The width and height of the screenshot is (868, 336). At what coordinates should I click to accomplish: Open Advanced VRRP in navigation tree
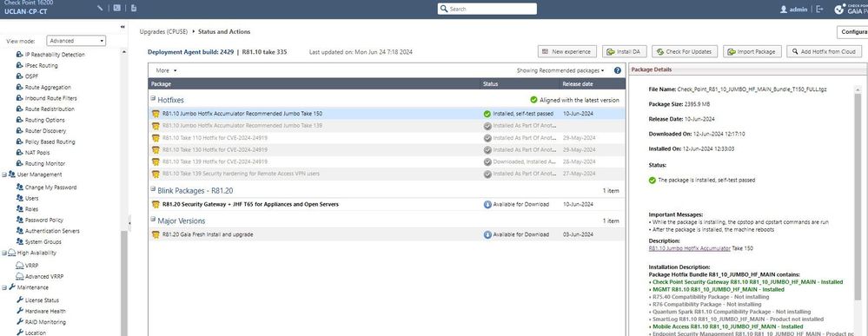(x=45, y=276)
